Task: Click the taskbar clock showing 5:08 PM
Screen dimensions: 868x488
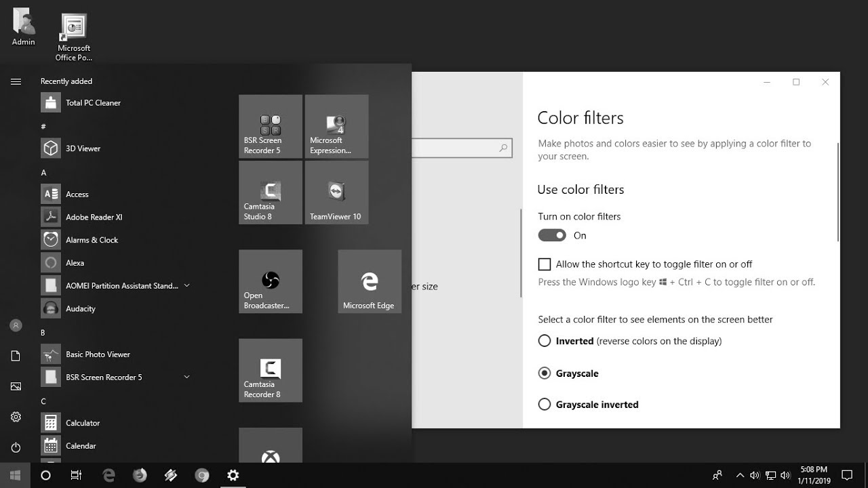Action: click(814, 475)
